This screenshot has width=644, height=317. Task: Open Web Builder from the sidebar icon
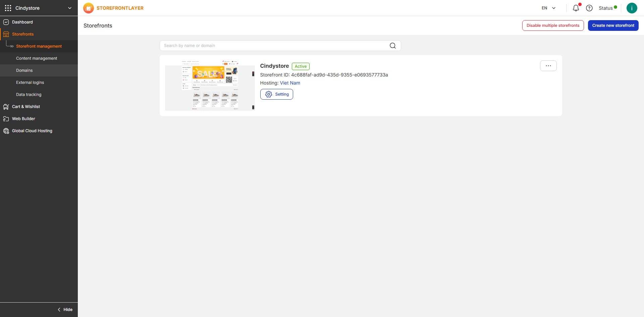pos(6,118)
